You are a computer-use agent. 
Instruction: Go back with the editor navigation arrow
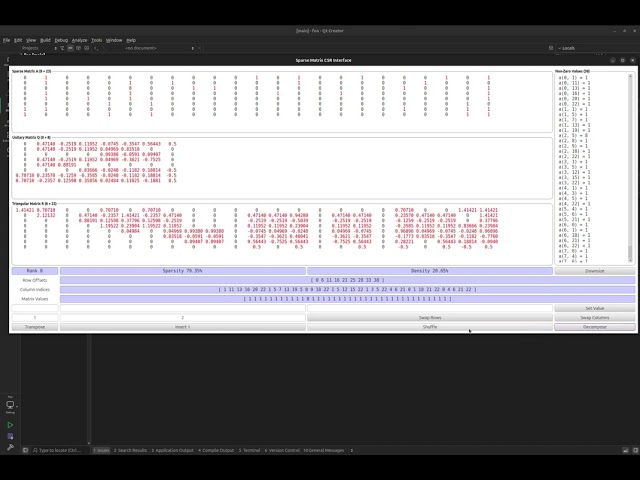(x=96, y=48)
